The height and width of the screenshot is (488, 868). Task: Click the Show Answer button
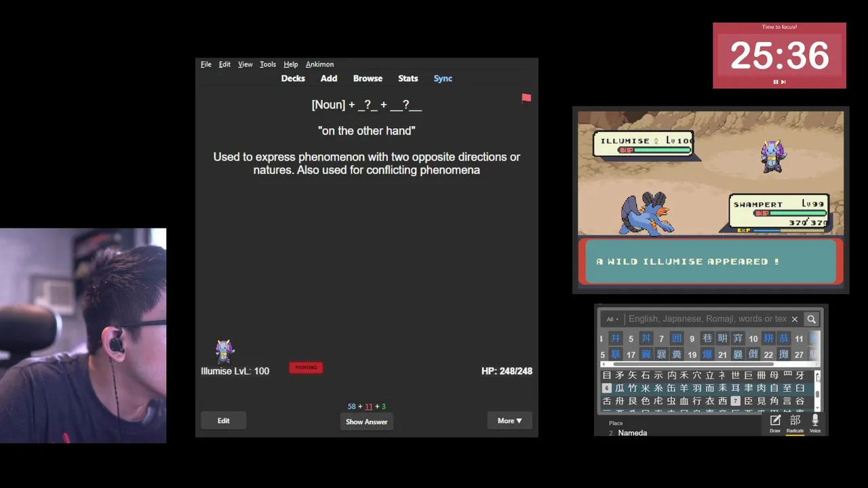point(366,422)
